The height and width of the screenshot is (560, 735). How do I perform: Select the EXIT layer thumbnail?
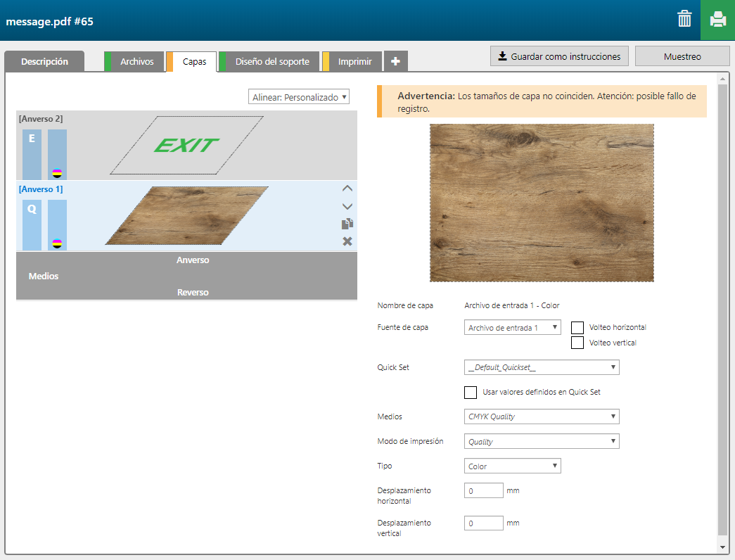point(186,146)
